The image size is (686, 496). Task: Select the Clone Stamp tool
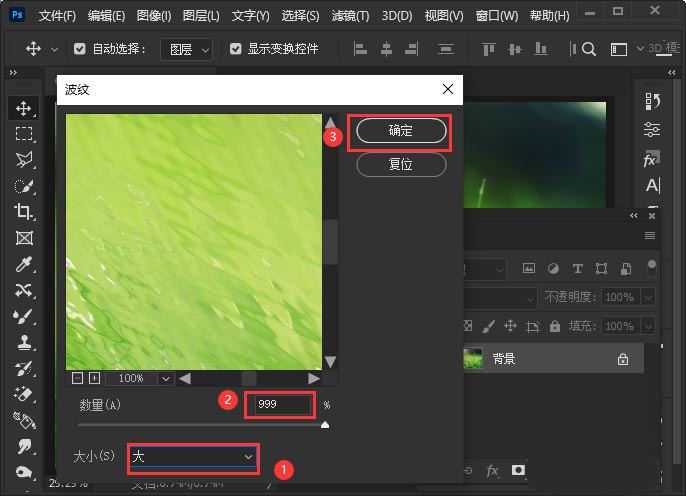24,342
